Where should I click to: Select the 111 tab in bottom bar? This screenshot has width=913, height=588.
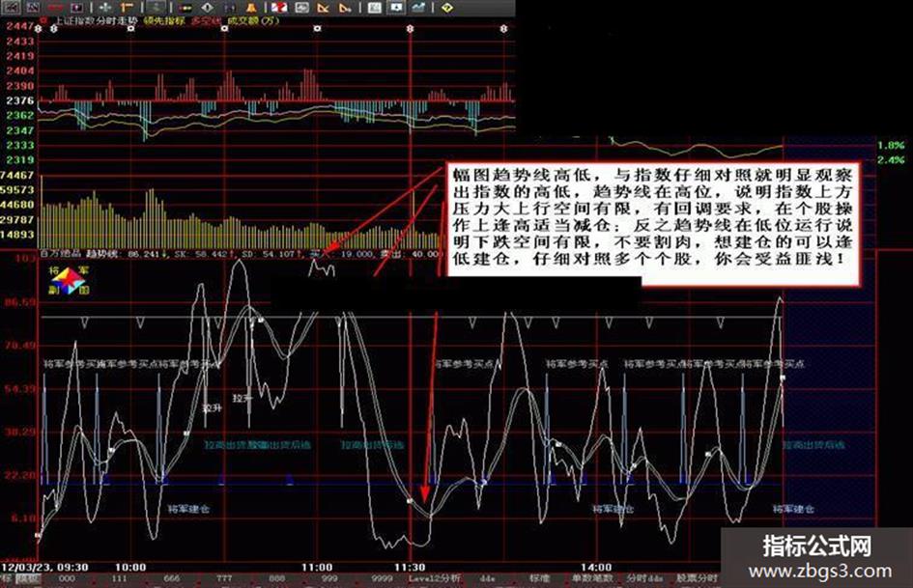[120, 578]
